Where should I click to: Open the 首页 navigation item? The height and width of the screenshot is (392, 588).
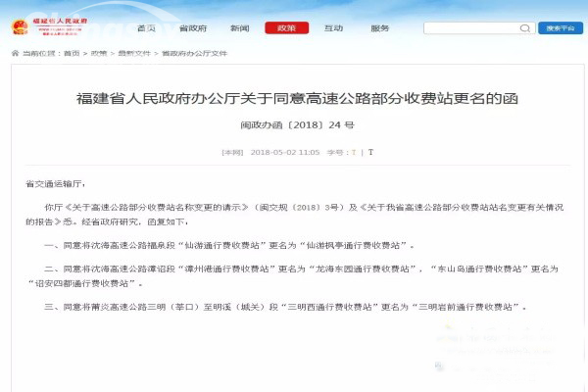tap(146, 28)
